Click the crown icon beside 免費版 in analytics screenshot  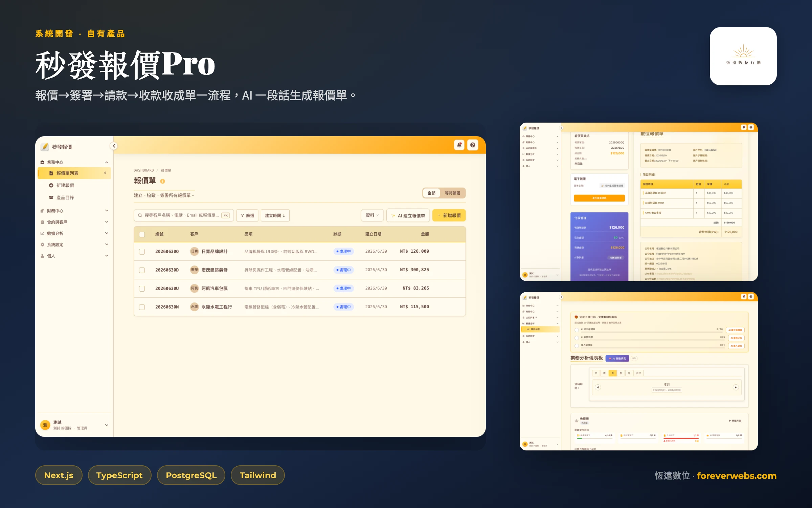[x=577, y=421]
